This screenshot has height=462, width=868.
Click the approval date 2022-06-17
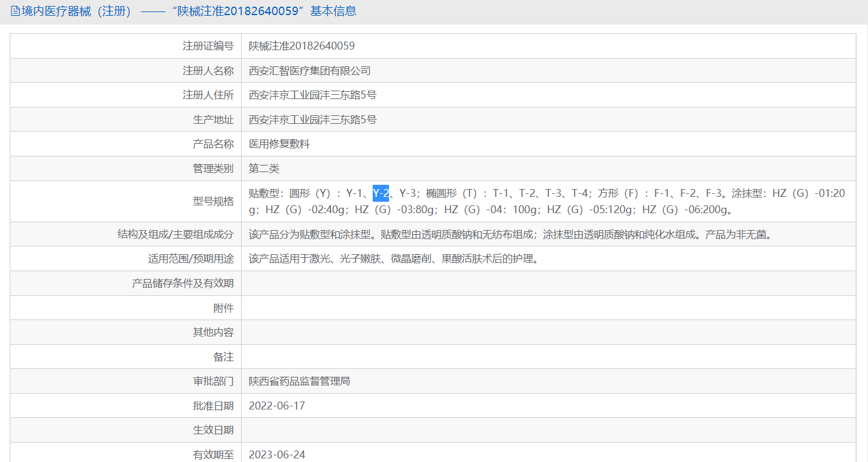[x=277, y=406]
